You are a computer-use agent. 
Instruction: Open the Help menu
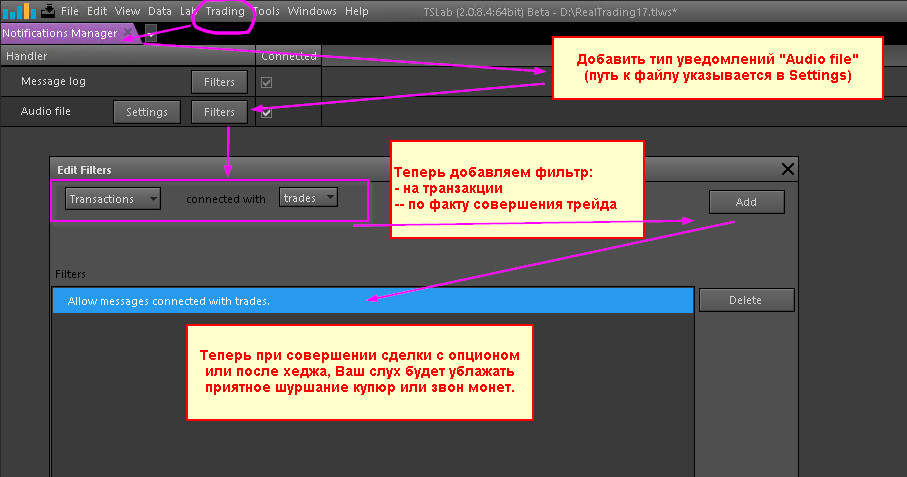click(x=356, y=11)
